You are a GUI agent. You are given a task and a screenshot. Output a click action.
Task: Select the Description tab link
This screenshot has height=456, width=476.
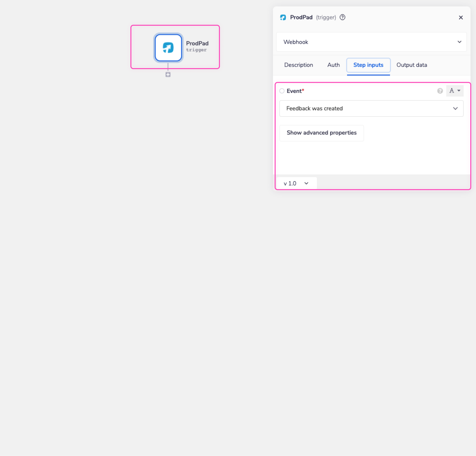point(298,65)
